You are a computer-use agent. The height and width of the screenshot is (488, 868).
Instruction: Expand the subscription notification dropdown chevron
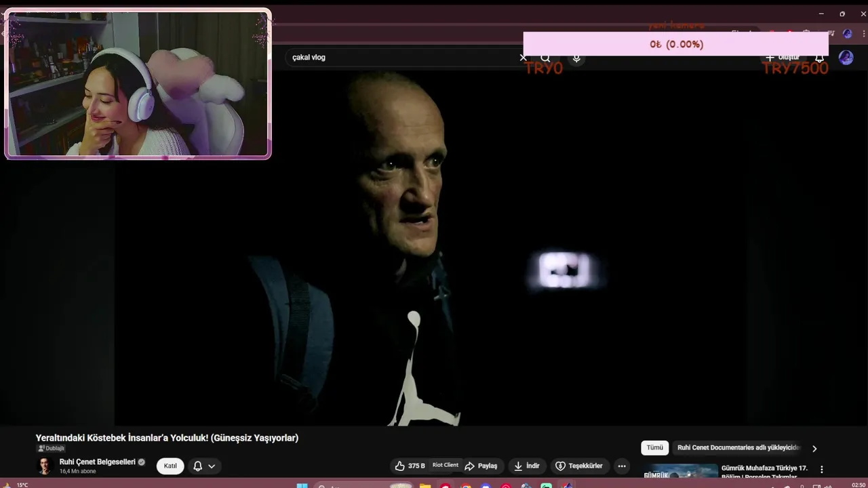212,466
